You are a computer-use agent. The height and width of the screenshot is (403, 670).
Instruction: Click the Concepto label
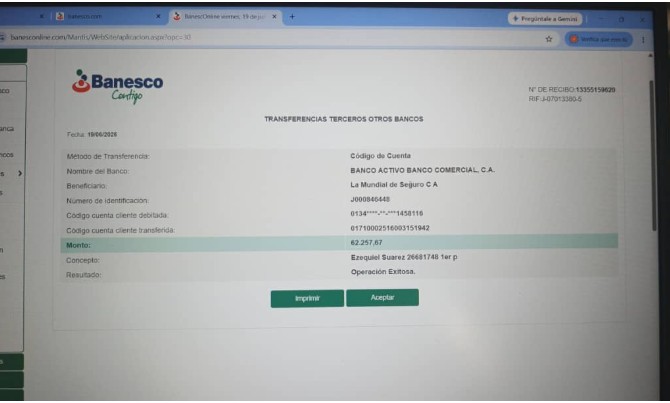[83, 260]
